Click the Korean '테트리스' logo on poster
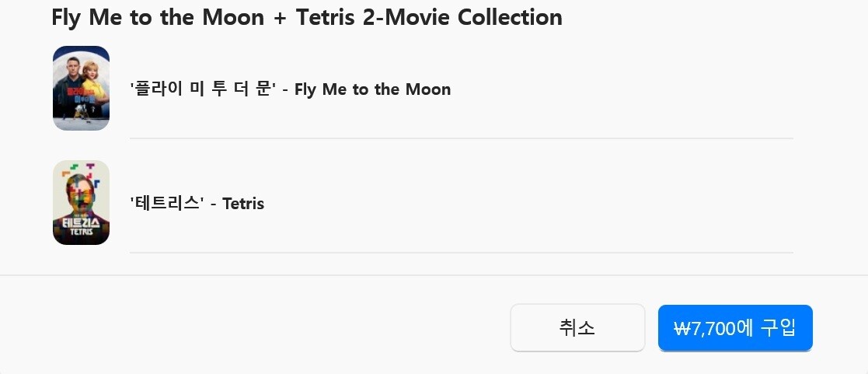The image size is (868, 374). tap(81, 222)
